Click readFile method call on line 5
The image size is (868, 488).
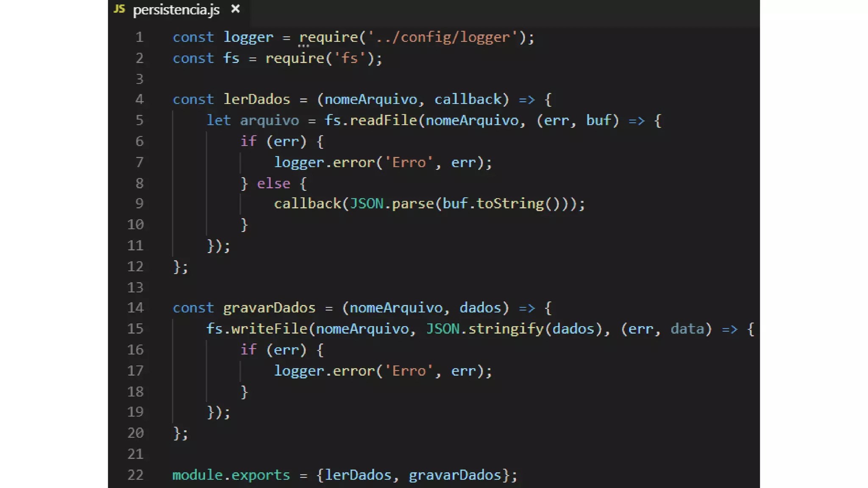[x=383, y=121]
